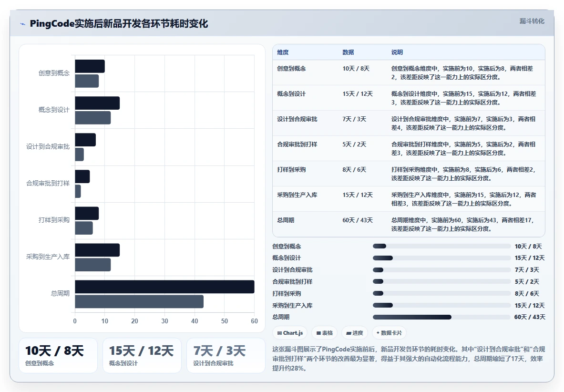Click the PingCode实施后新品开发各环节耗时变化 title
564x392 pixels.
(x=119, y=24)
